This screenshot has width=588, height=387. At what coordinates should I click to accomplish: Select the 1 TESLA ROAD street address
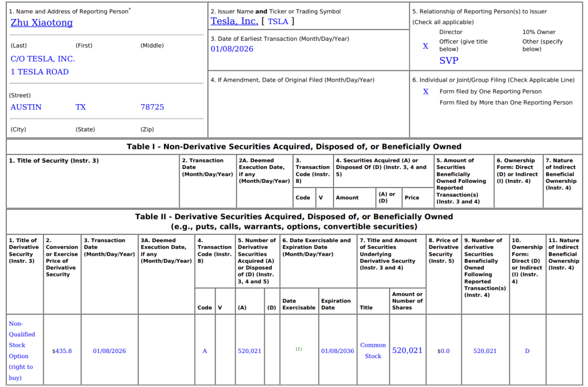click(39, 72)
